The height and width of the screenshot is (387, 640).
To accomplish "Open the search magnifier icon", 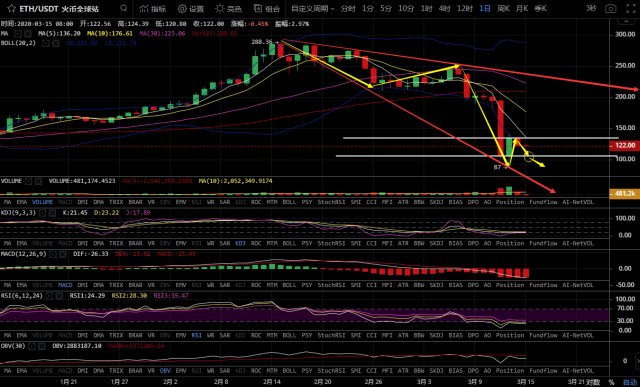I will [124, 8].
